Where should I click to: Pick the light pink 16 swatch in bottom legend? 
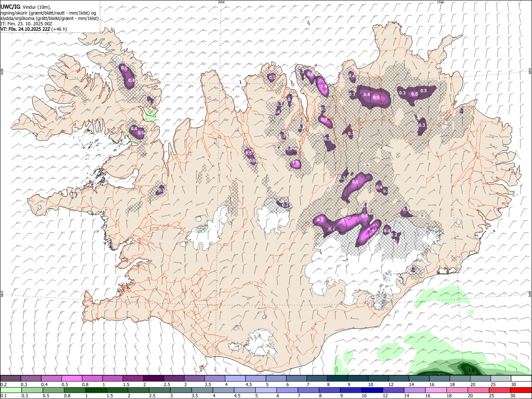(x=436, y=390)
